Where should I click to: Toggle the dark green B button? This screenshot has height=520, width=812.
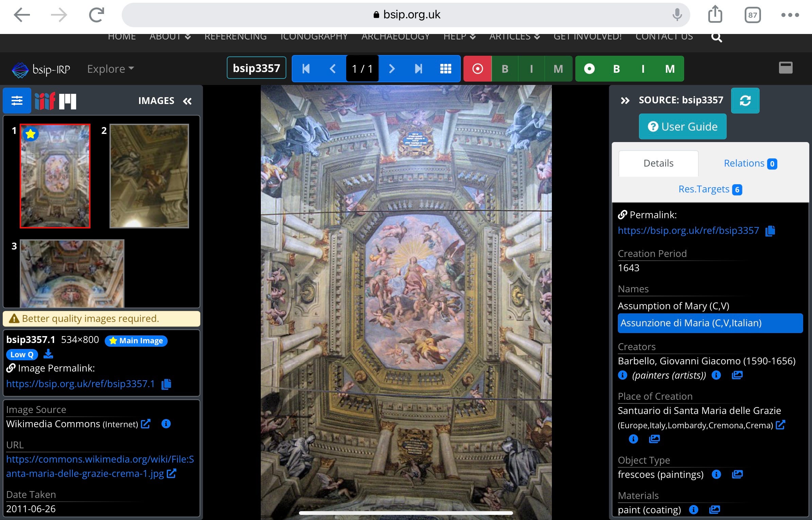point(505,69)
